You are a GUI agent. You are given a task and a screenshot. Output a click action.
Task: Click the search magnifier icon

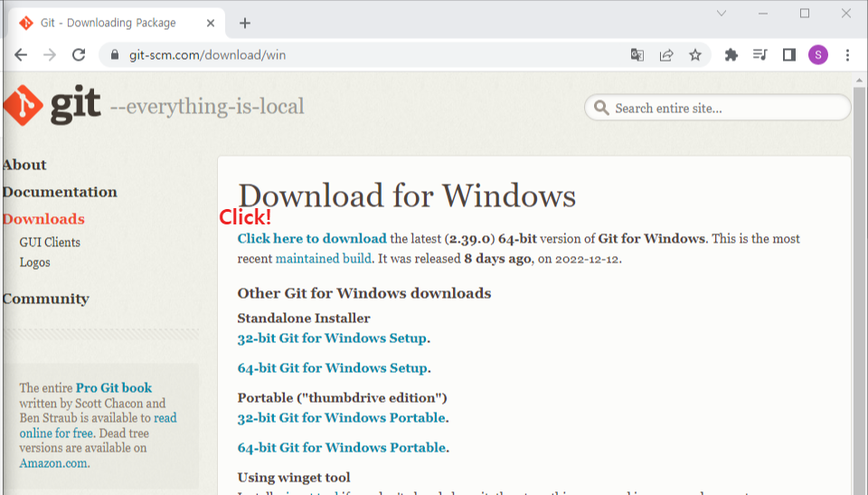tap(601, 108)
